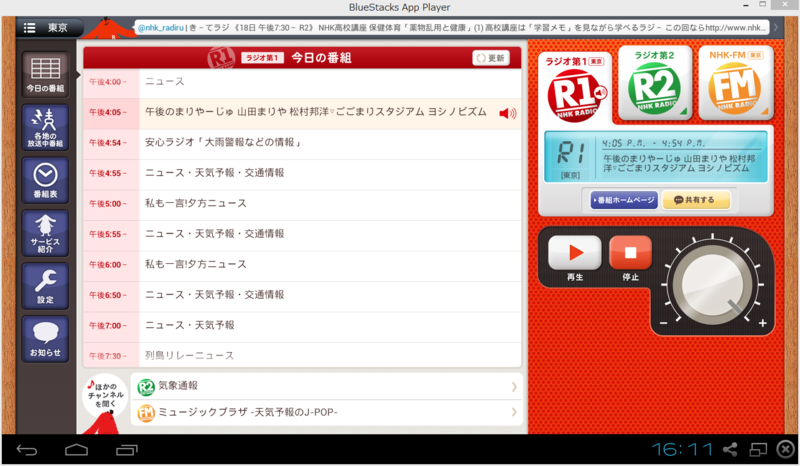The width and height of the screenshot is (800, 466).
Task: Click the BlueStacks share icon
Action: (730, 449)
